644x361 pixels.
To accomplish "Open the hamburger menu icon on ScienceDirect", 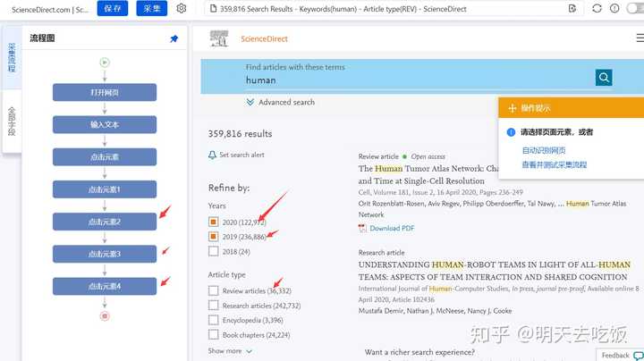I will point(640,38).
